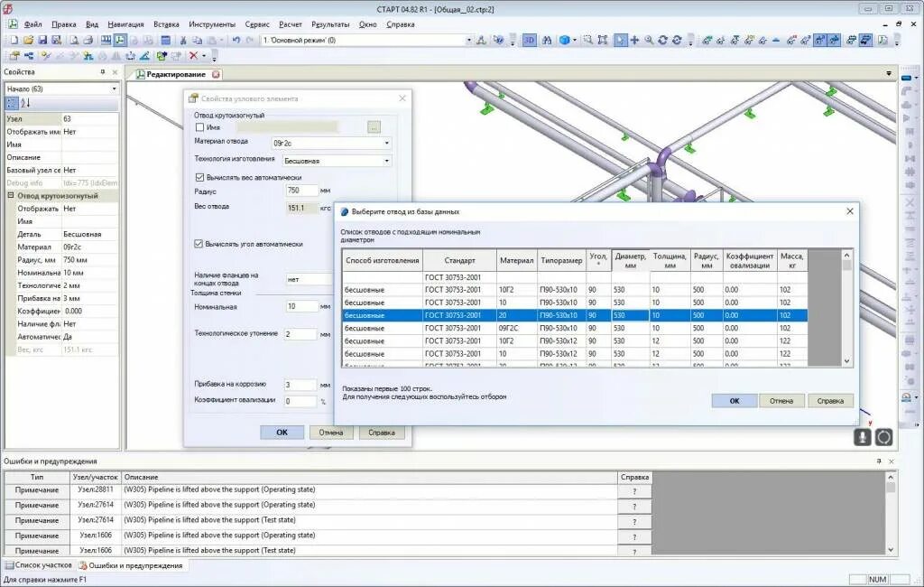Open Технология изготовления dropdown

point(386,161)
